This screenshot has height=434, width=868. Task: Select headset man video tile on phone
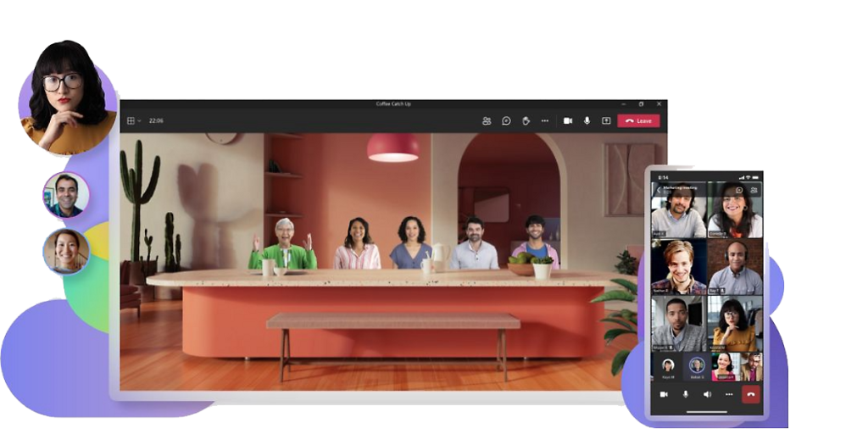pyautogui.click(x=735, y=266)
